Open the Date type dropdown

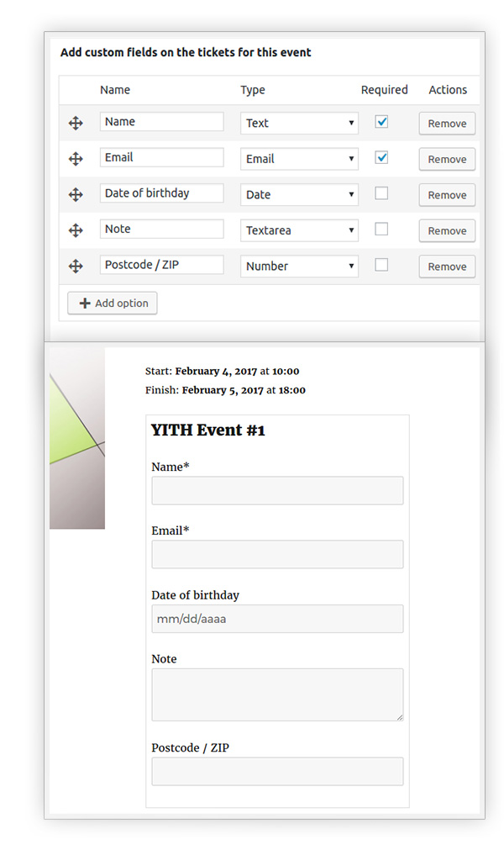tap(299, 194)
